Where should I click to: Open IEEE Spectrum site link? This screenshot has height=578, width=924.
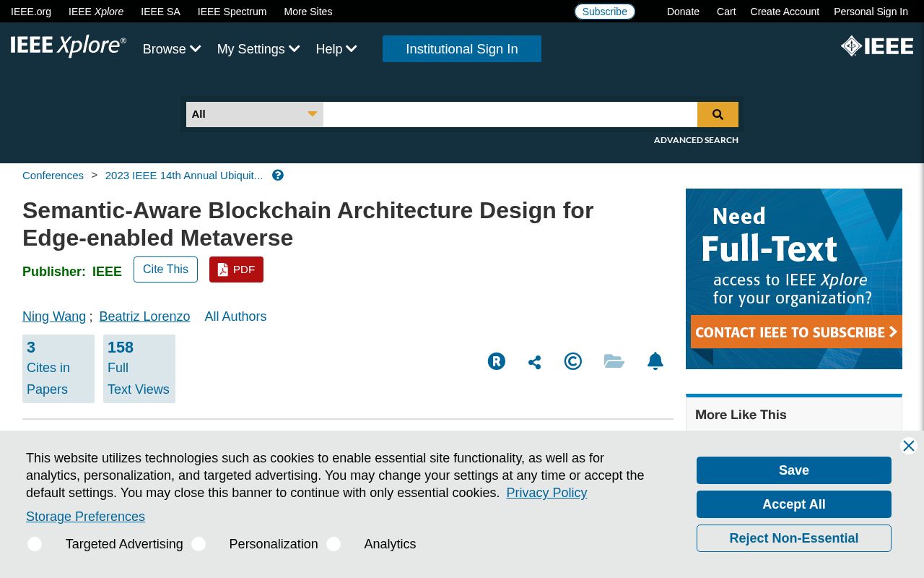(232, 12)
